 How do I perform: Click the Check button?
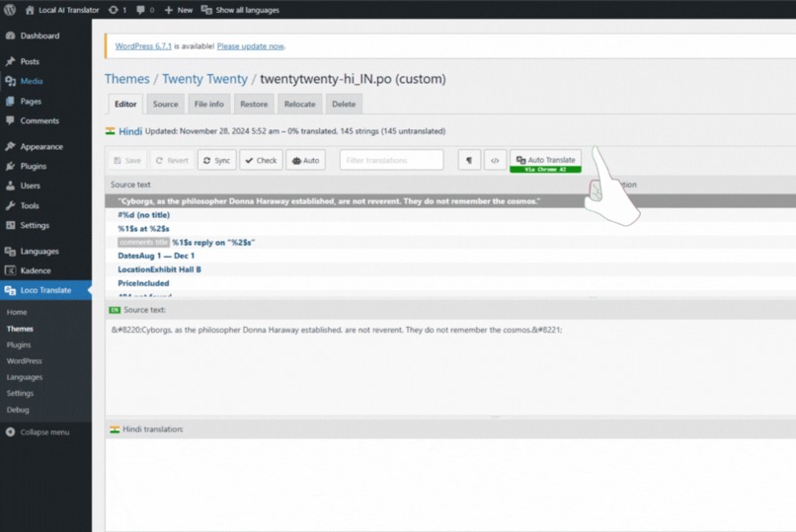pyautogui.click(x=261, y=160)
